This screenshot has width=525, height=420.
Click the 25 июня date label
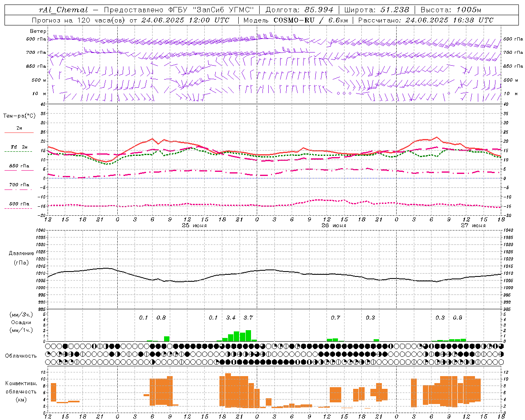(x=194, y=225)
